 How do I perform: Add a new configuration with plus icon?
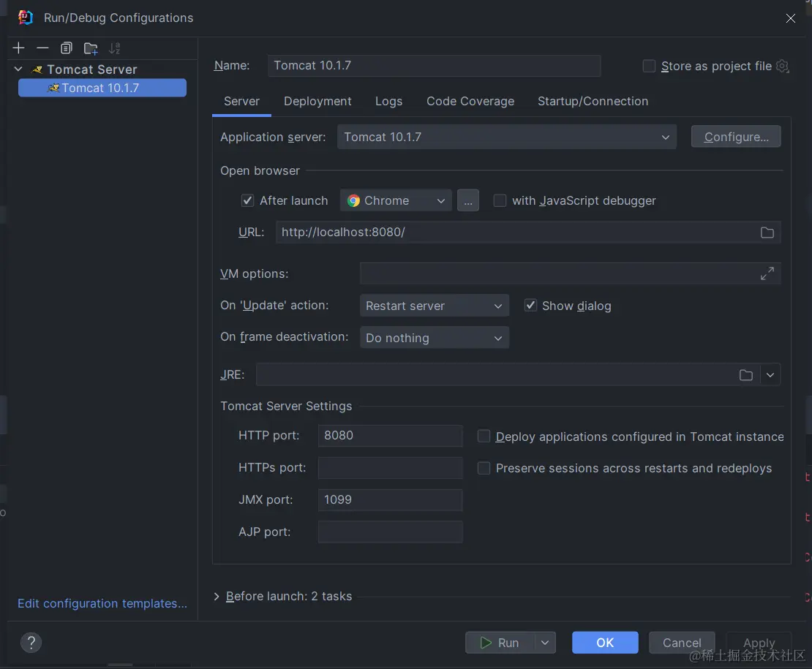[x=18, y=48]
